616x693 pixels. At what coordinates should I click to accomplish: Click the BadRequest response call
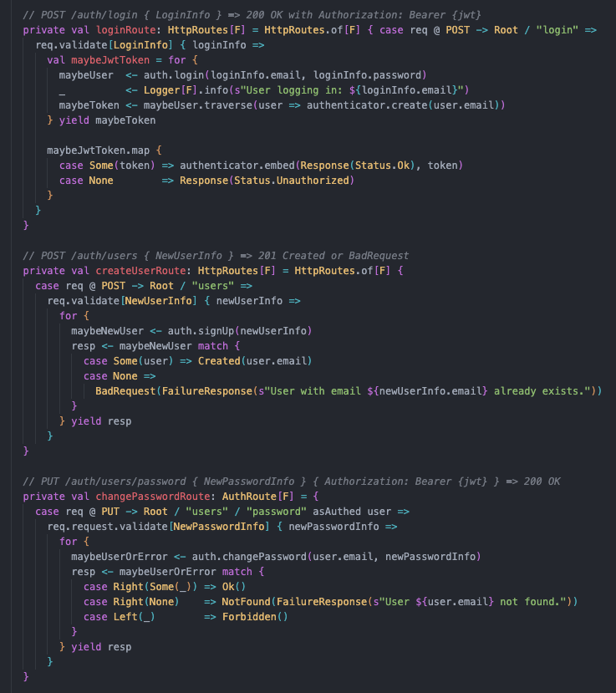tap(125, 391)
